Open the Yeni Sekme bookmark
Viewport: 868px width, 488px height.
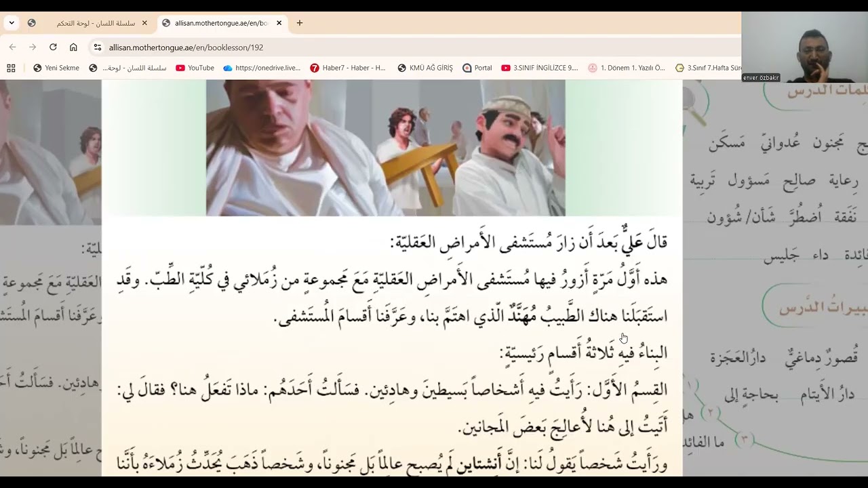[56, 68]
